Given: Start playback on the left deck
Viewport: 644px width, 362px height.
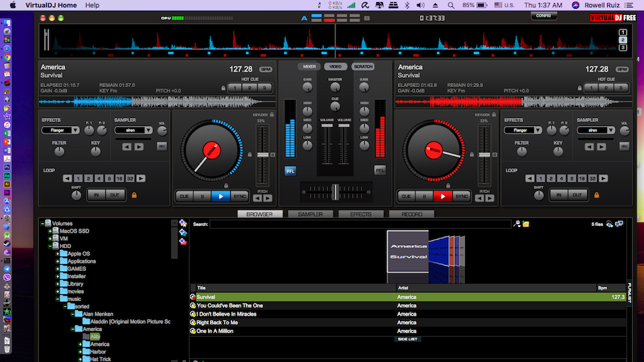Looking at the screenshot, I should tap(221, 196).
